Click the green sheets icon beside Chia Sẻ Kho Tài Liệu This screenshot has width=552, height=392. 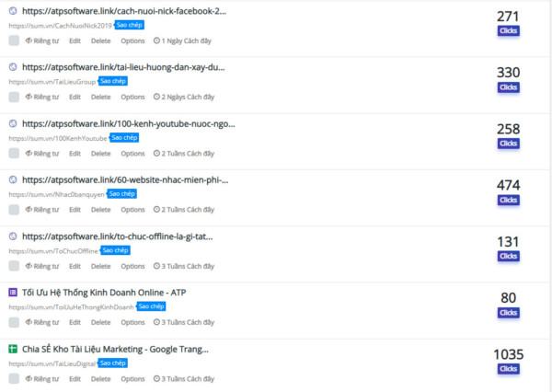click(x=13, y=349)
